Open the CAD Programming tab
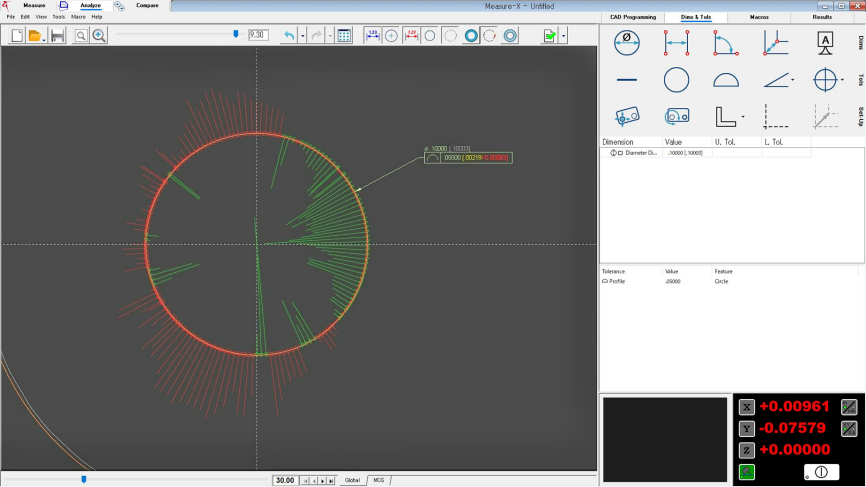 [x=633, y=17]
